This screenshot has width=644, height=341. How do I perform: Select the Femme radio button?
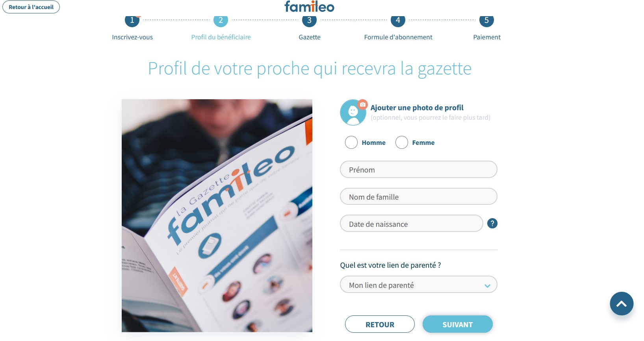[x=402, y=143]
